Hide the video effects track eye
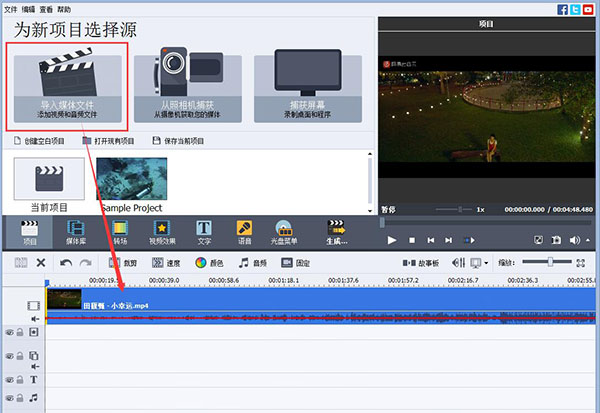Viewport: 600px width, 413px height. point(9,332)
